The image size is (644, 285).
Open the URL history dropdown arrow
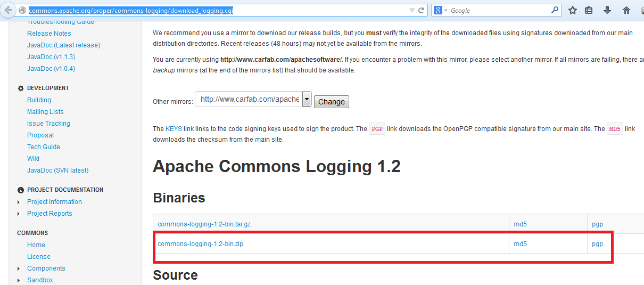coord(412,10)
